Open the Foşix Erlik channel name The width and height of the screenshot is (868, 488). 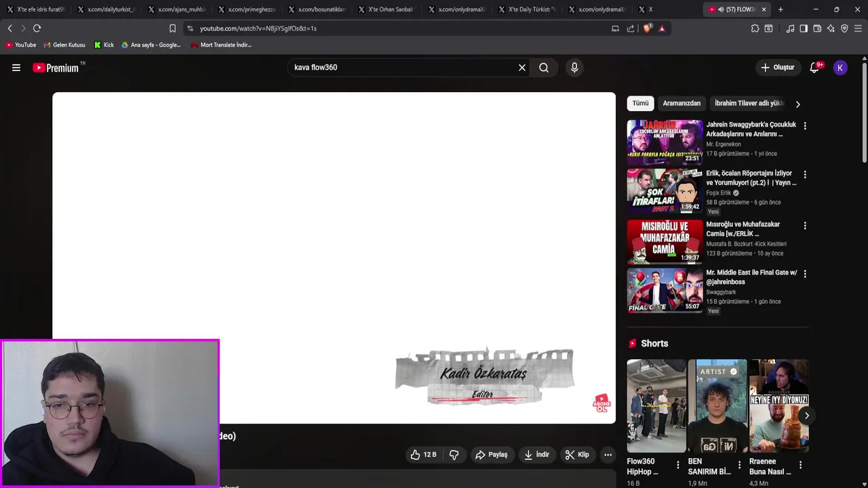click(x=718, y=192)
